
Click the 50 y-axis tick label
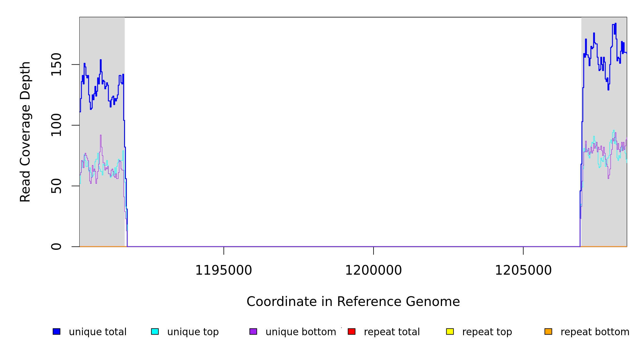click(56, 186)
